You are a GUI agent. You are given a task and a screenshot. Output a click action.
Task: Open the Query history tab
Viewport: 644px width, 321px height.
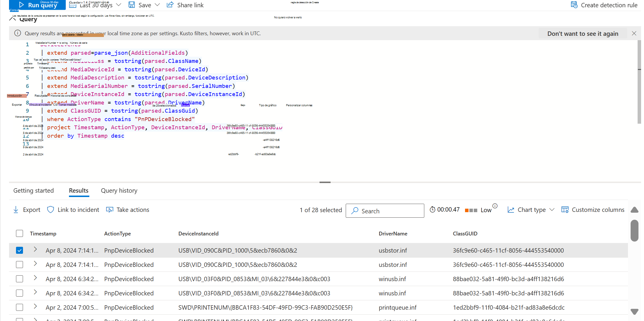click(119, 191)
